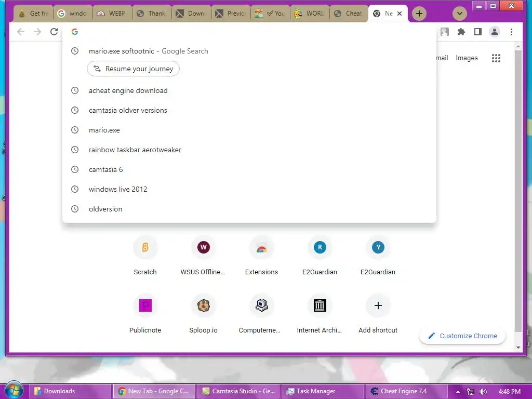Click the Add shortcut plus tile
The image size is (532, 399).
click(x=378, y=314)
